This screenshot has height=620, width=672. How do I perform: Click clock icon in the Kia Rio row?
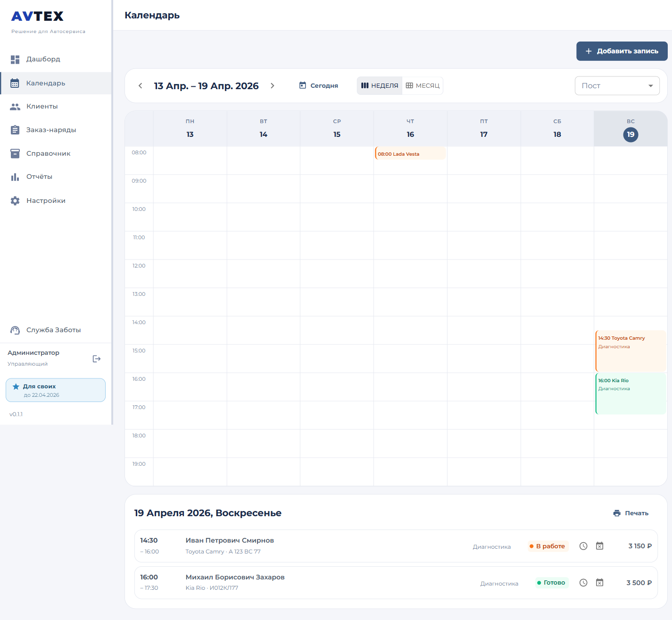(x=583, y=583)
